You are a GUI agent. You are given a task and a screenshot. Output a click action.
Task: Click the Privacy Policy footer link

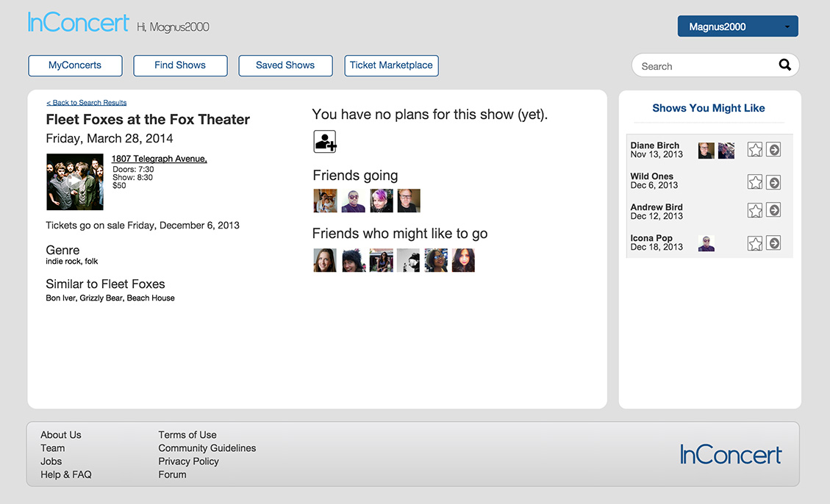[x=188, y=461]
